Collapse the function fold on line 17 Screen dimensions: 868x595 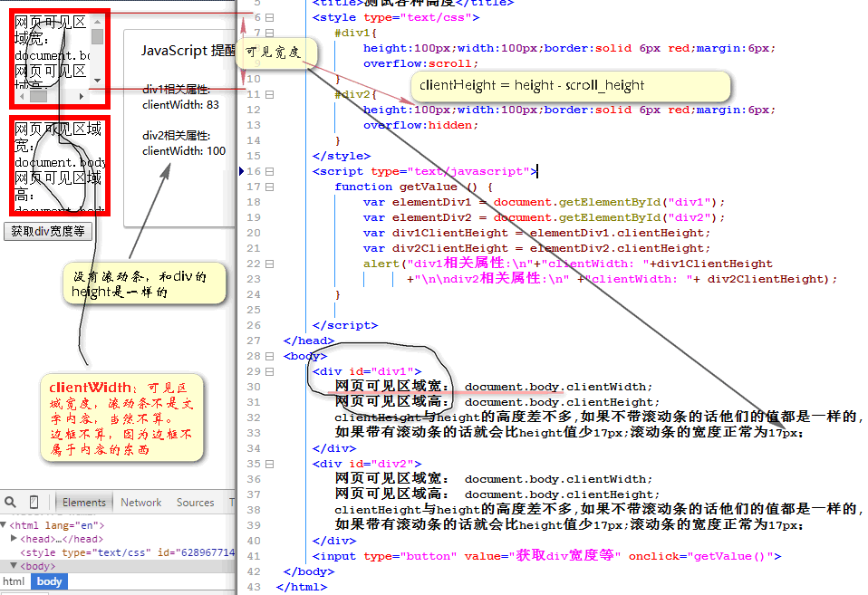click(x=270, y=187)
